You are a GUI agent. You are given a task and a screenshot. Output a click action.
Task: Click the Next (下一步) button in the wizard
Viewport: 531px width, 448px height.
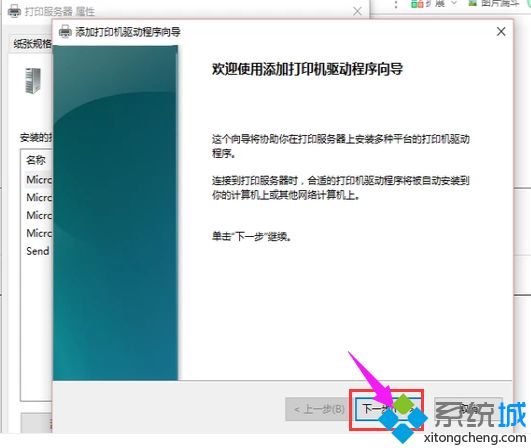(x=387, y=409)
